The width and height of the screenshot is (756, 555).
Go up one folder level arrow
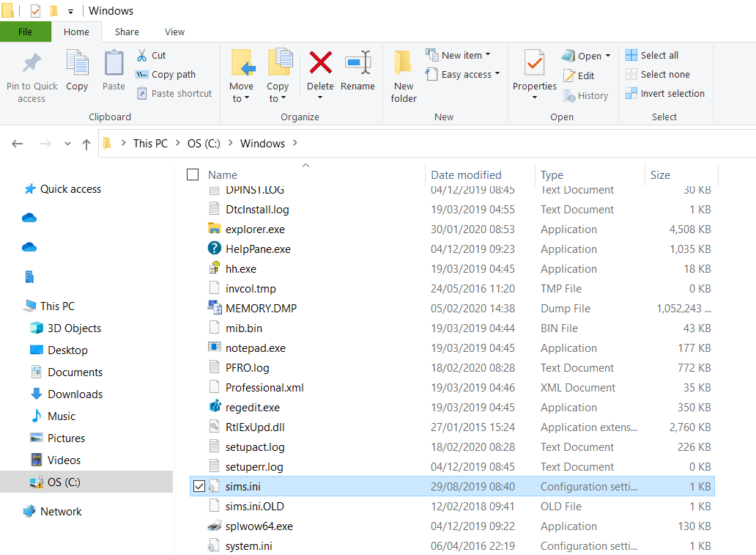tap(86, 144)
